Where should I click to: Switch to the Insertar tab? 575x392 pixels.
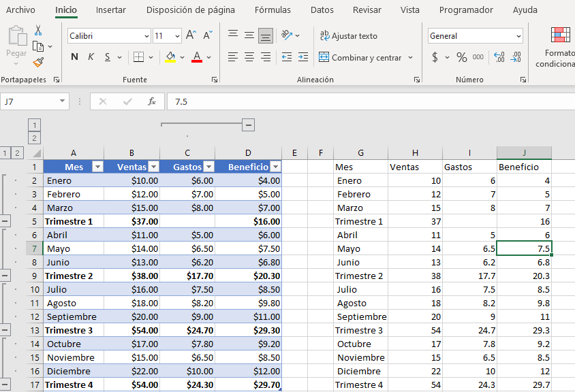(110, 10)
